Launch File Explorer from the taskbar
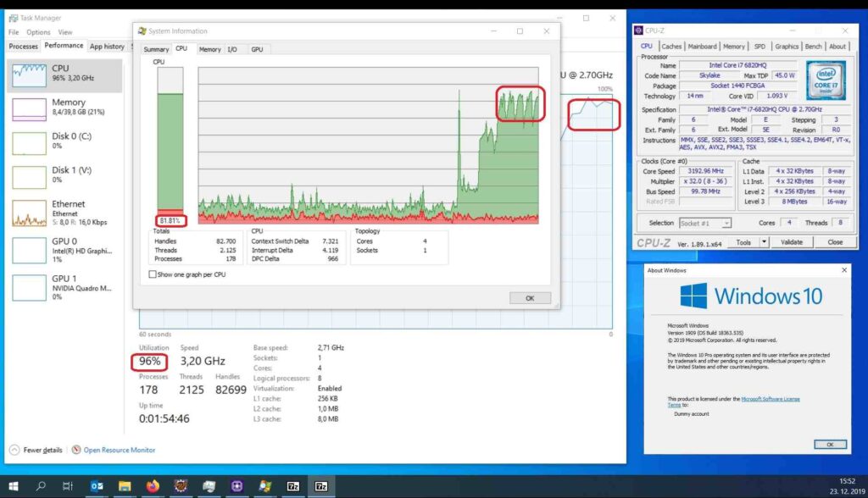The image size is (868, 498). coord(125,486)
